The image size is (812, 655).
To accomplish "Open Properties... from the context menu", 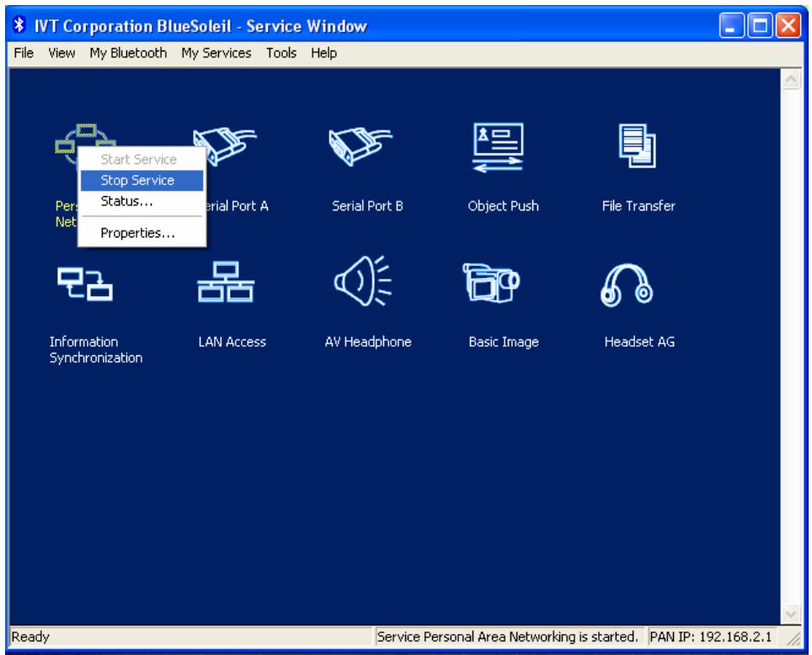I will (x=142, y=233).
